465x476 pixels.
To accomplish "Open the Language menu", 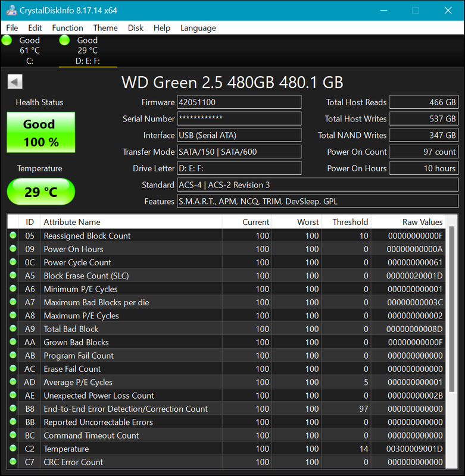I will pyautogui.click(x=198, y=28).
